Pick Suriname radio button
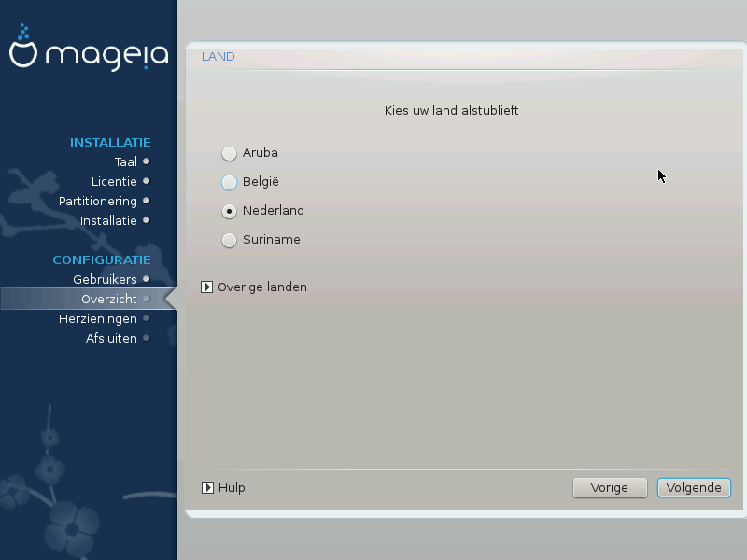This screenshot has height=560, width=747. click(229, 240)
